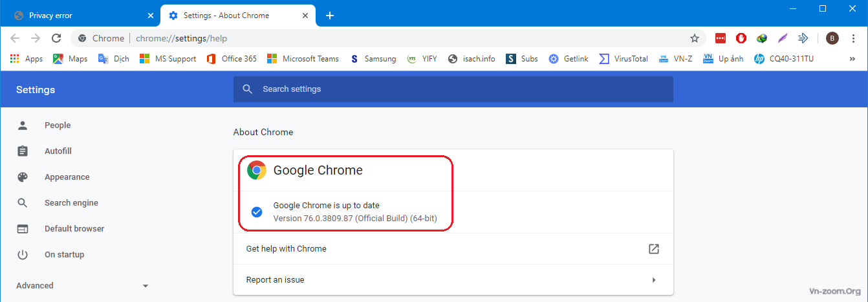The height and width of the screenshot is (302, 868).
Task: Open Chrome's three-dot menu
Action: point(853,38)
